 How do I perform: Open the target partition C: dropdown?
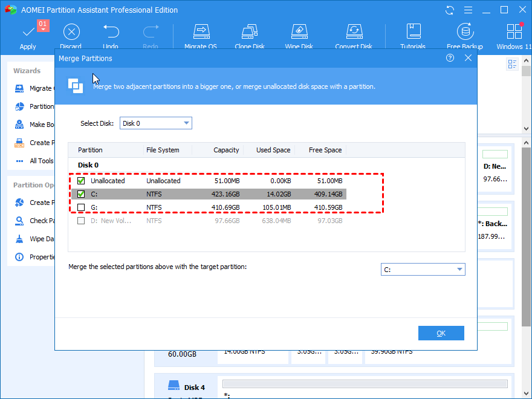(x=423, y=270)
